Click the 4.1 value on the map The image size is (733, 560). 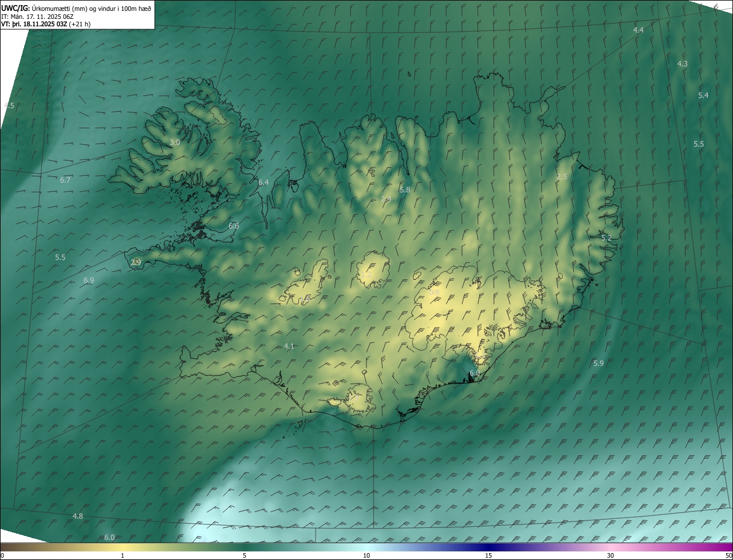coord(289,346)
